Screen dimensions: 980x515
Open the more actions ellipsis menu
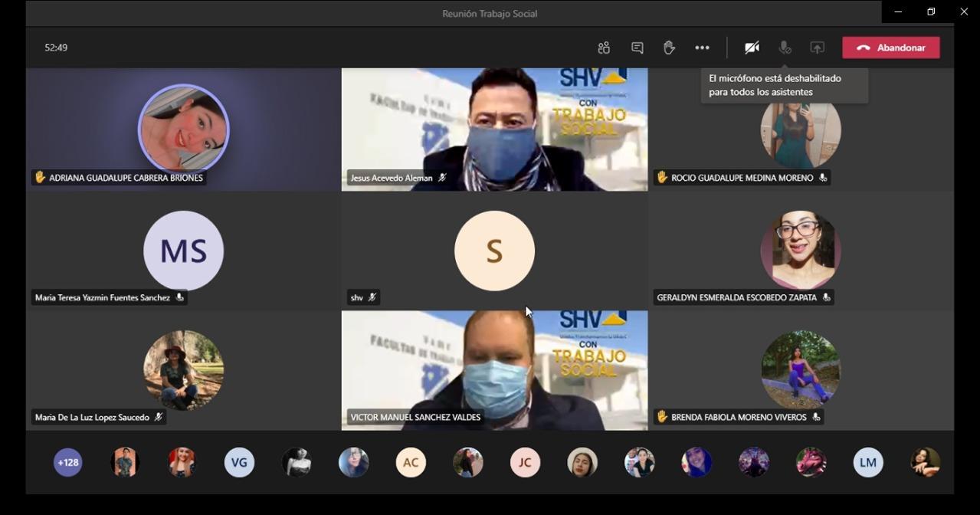point(702,48)
